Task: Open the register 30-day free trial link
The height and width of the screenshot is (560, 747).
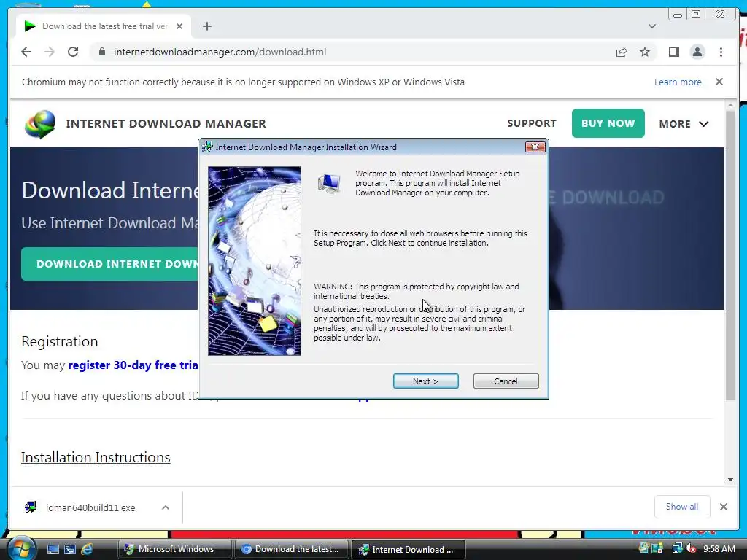Action: coord(133,365)
